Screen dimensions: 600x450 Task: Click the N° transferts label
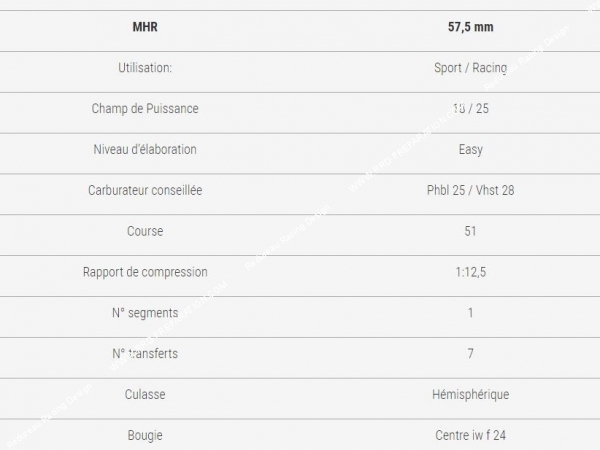click(145, 354)
